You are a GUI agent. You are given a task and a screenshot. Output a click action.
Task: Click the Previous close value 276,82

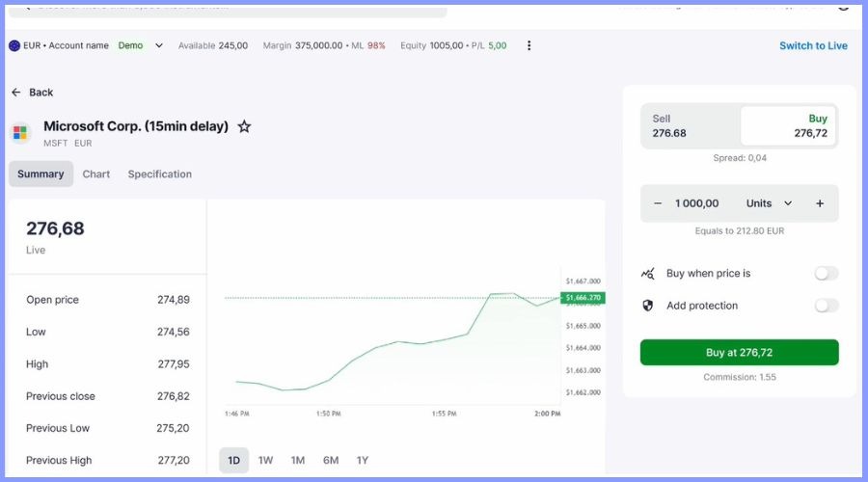click(x=174, y=396)
